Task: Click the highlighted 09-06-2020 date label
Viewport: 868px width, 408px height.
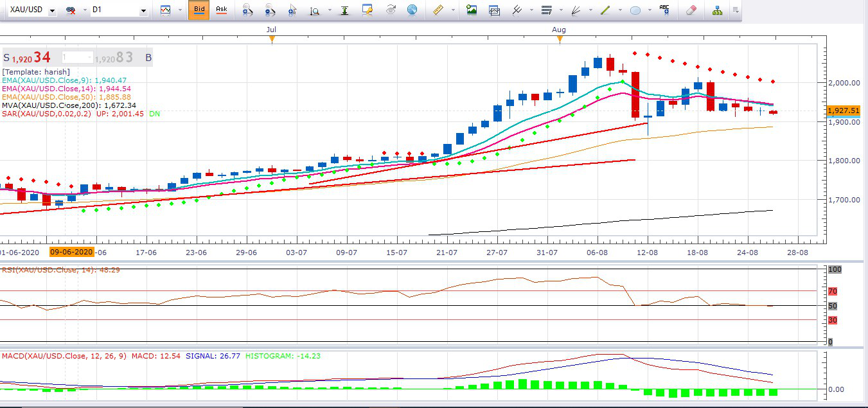Action: (x=72, y=252)
